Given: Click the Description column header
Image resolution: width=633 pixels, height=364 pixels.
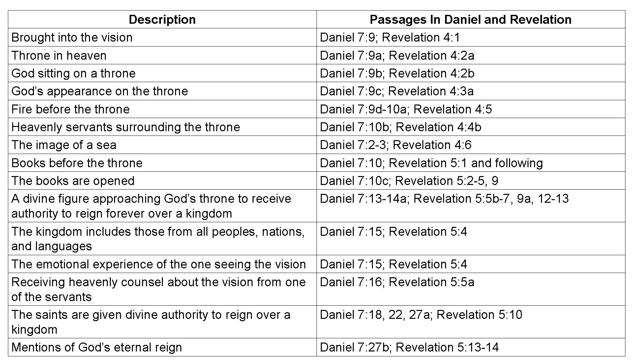Looking at the screenshot, I should coord(162,19).
